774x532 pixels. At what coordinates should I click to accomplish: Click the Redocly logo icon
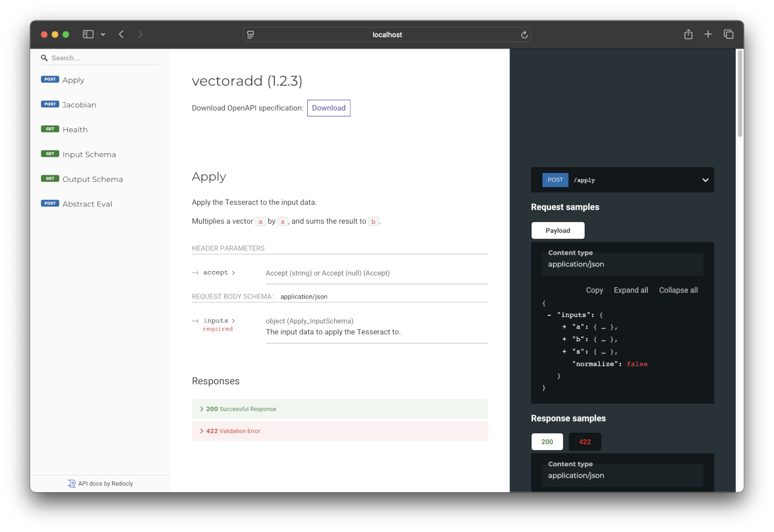click(x=72, y=483)
